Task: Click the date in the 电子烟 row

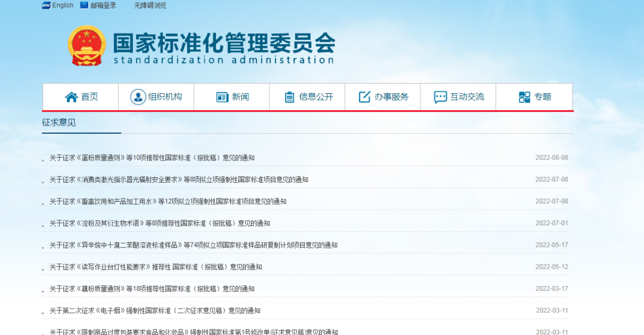Action: (552, 311)
